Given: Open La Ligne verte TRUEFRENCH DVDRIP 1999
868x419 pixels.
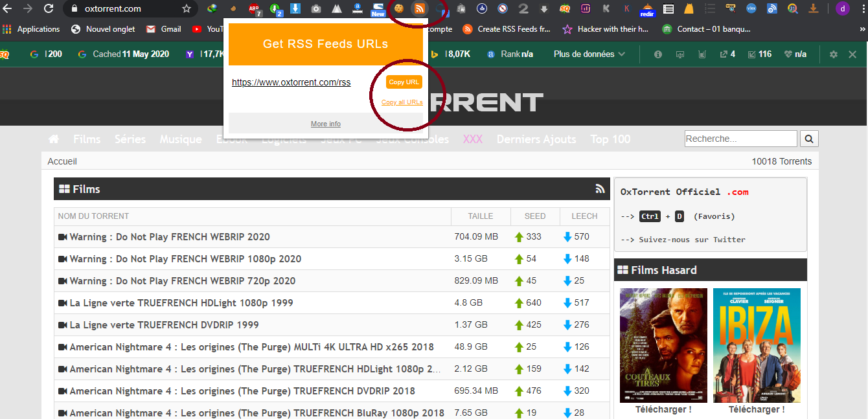Looking at the screenshot, I should pos(165,325).
